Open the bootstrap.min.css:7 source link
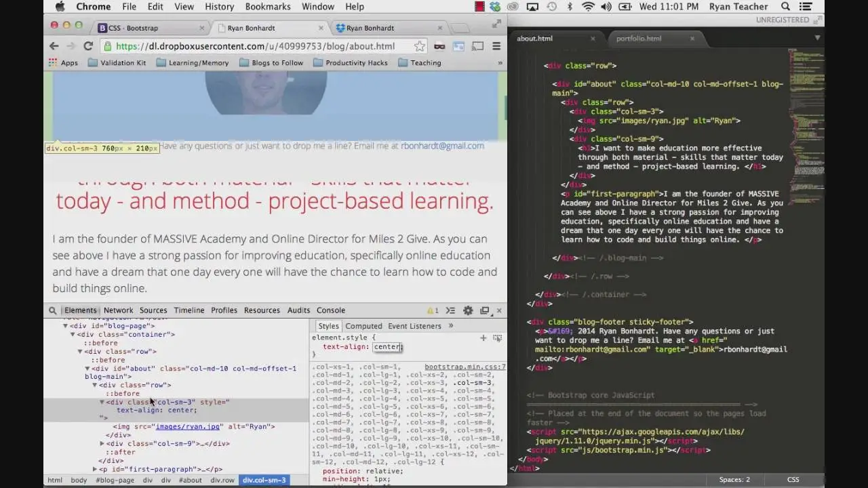868x488 pixels. pos(465,367)
